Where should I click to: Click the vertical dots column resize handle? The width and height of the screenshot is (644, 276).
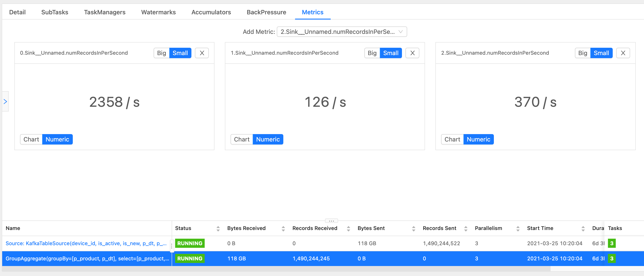(x=172, y=246)
